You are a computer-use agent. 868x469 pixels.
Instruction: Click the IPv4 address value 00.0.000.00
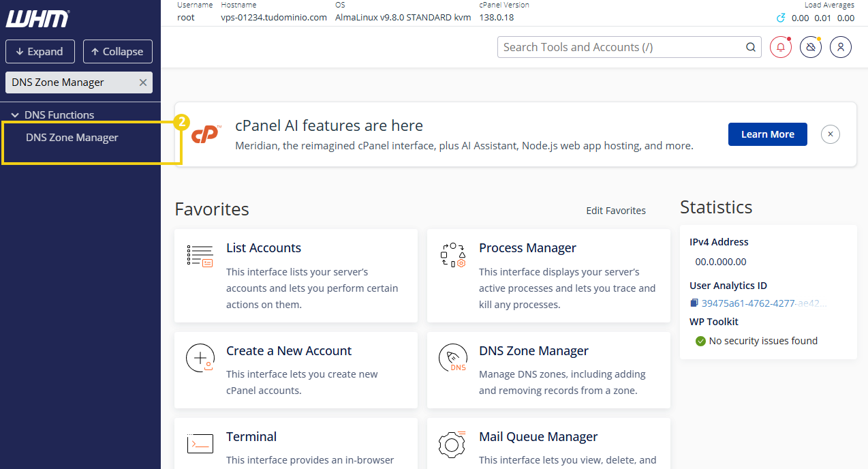pyautogui.click(x=721, y=262)
